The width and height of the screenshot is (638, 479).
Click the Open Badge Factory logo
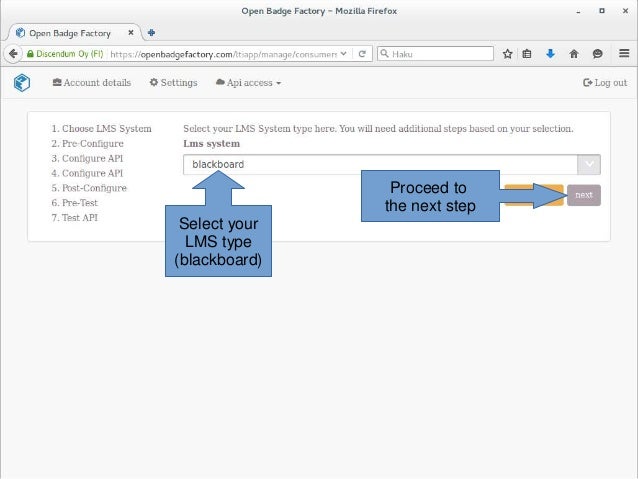coord(22,83)
